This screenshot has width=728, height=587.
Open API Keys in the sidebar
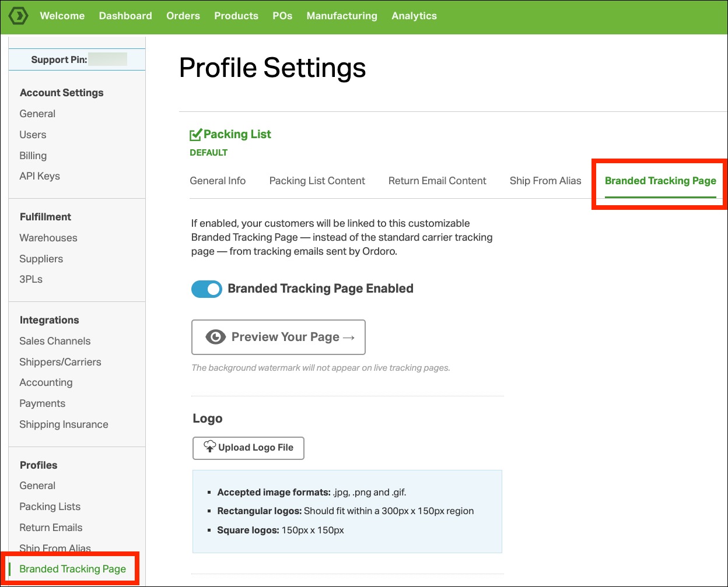click(x=40, y=176)
